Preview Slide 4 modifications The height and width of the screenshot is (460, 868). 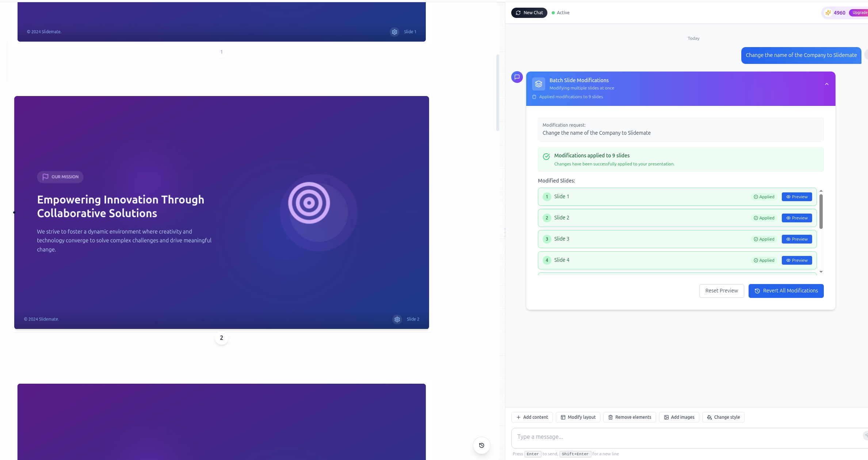pos(796,260)
